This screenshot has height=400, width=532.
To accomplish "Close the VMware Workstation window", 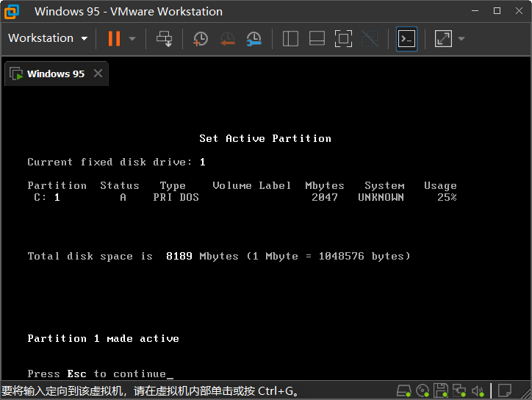I will (x=519, y=11).
